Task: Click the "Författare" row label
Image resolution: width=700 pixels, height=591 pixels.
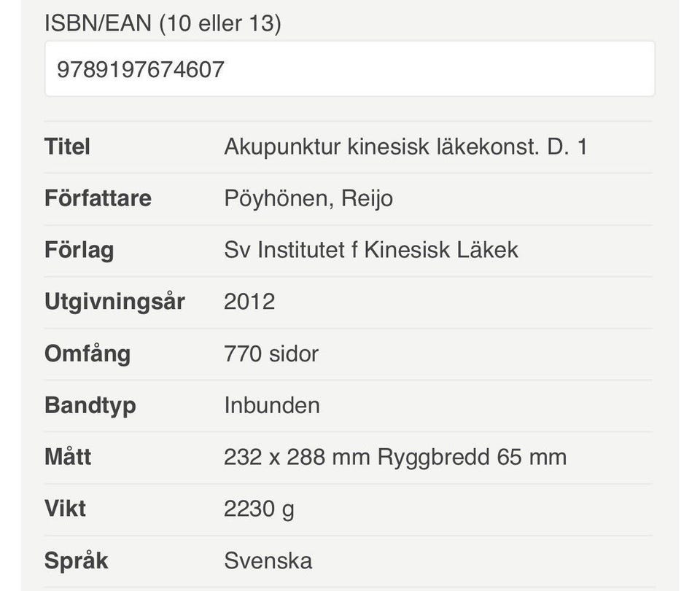Action: (x=98, y=198)
